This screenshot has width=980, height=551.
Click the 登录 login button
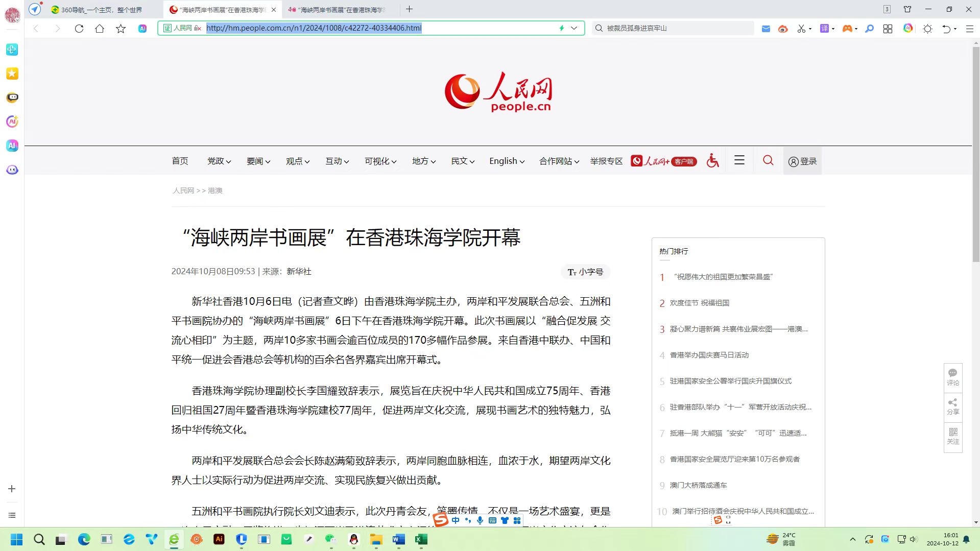pyautogui.click(x=802, y=161)
